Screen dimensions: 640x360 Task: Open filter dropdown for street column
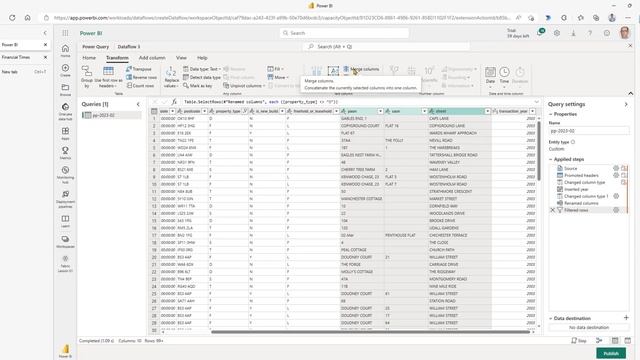487,111
